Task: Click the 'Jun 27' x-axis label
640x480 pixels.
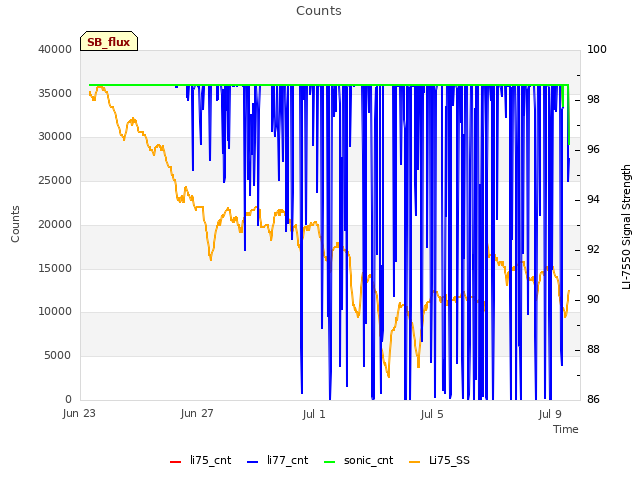Action: tap(197, 413)
